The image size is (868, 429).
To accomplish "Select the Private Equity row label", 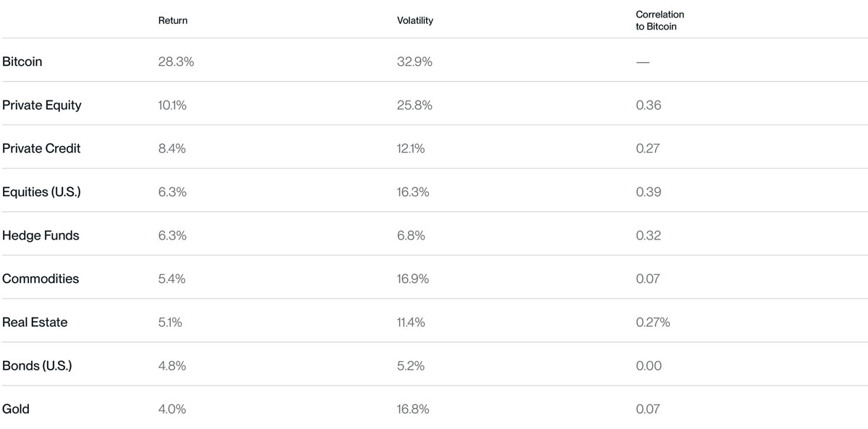I will point(42,105).
